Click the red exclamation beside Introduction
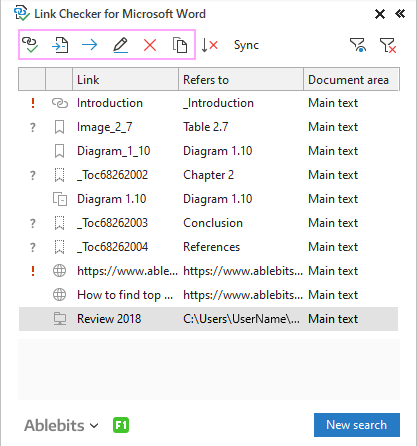Image resolution: width=417 pixels, height=446 pixels. click(x=33, y=103)
